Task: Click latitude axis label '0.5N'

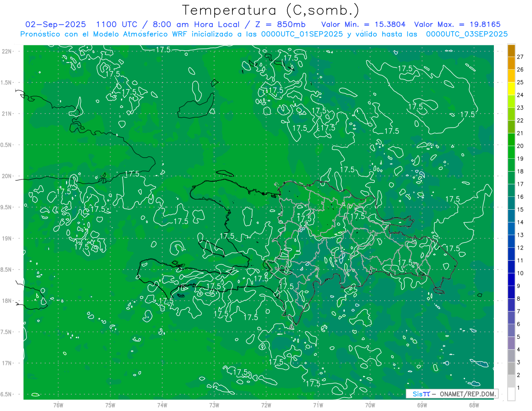Action: pyautogui.click(x=6, y=145)
